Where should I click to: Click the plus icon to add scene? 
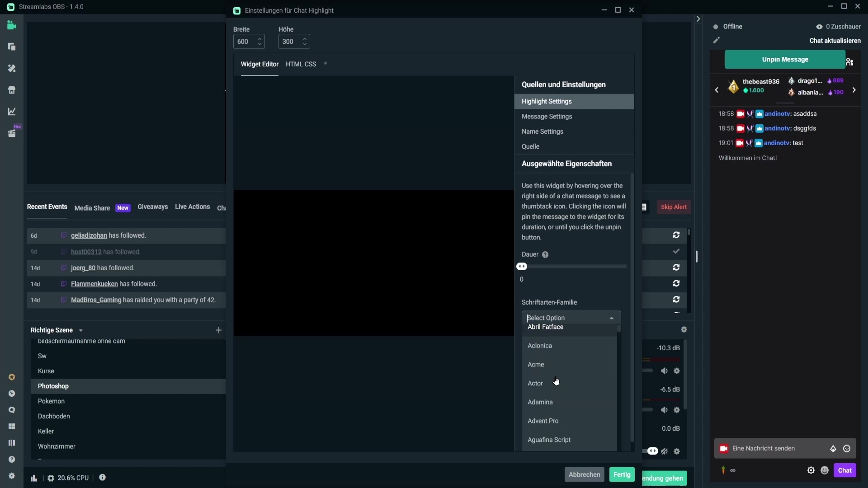tap(219, 330)
